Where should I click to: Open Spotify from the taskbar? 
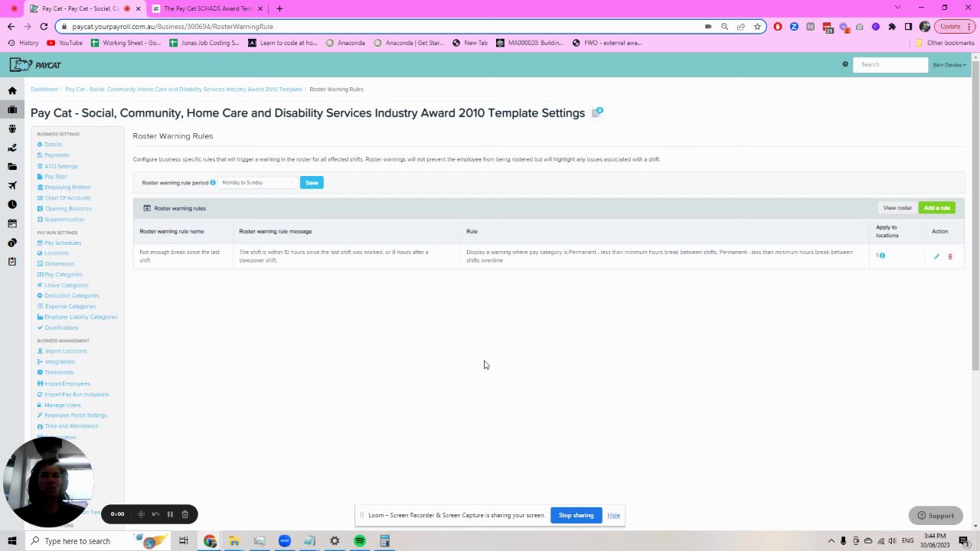click(x=360, y=541)
